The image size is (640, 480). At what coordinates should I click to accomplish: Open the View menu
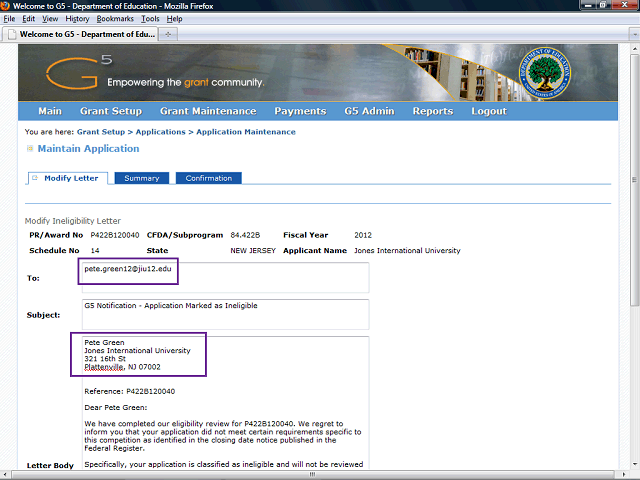(x=50, y=19)
